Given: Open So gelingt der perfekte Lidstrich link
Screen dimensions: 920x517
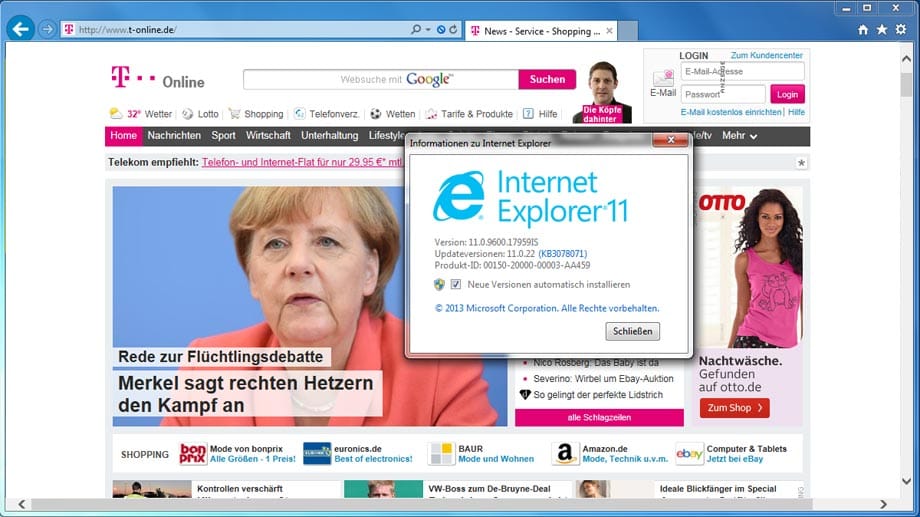Looking at the screenshot, I should pyautogui.click(x=598, y=395).
